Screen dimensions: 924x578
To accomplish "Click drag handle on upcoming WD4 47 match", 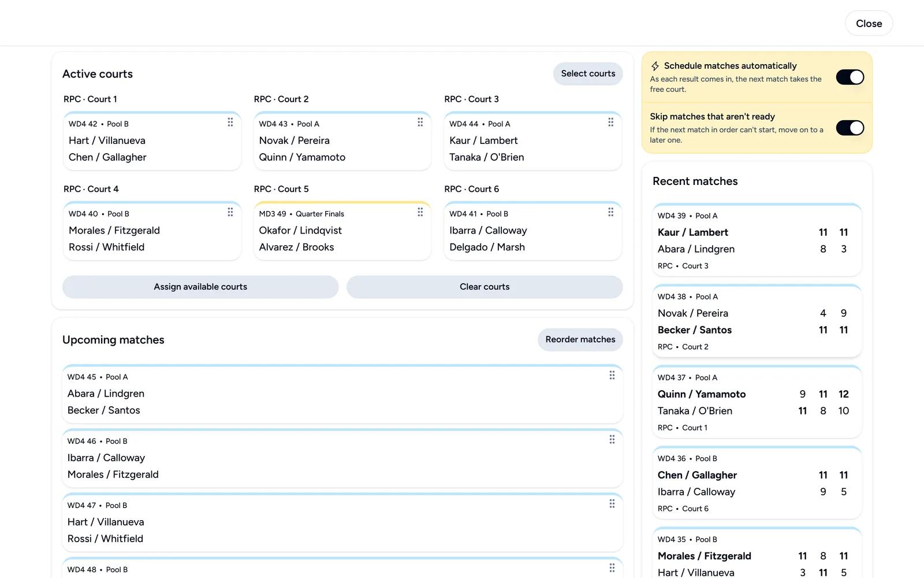I will [x=612, y=504].
